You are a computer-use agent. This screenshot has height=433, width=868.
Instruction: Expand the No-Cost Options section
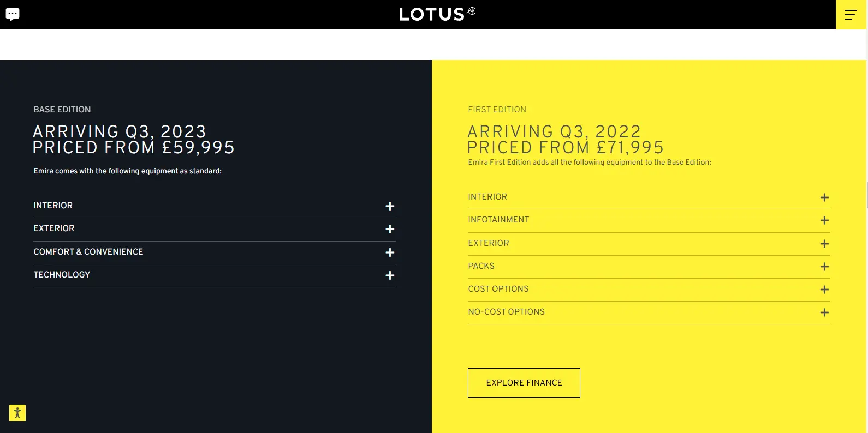(x=824, y=312)
